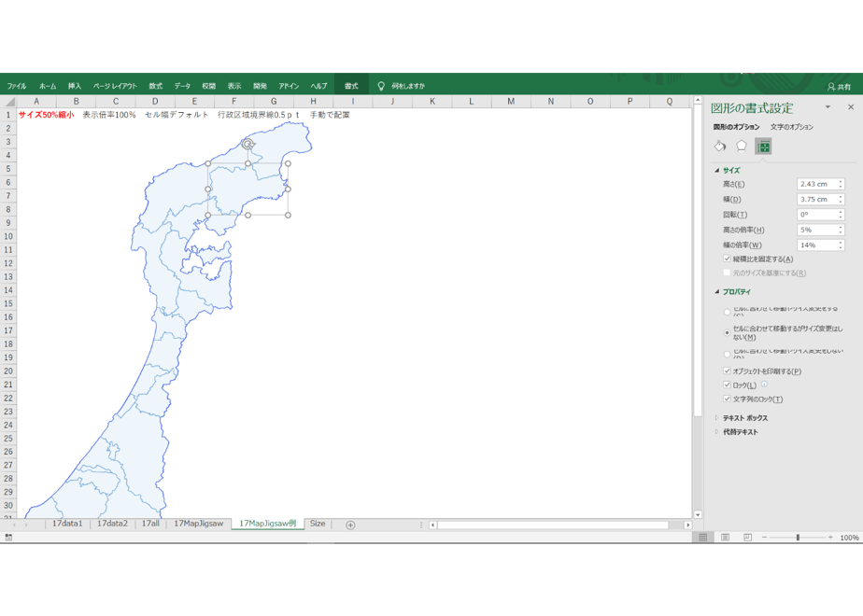
Task: Click the macro record icon in status bar
Action: tap(8, 537)
